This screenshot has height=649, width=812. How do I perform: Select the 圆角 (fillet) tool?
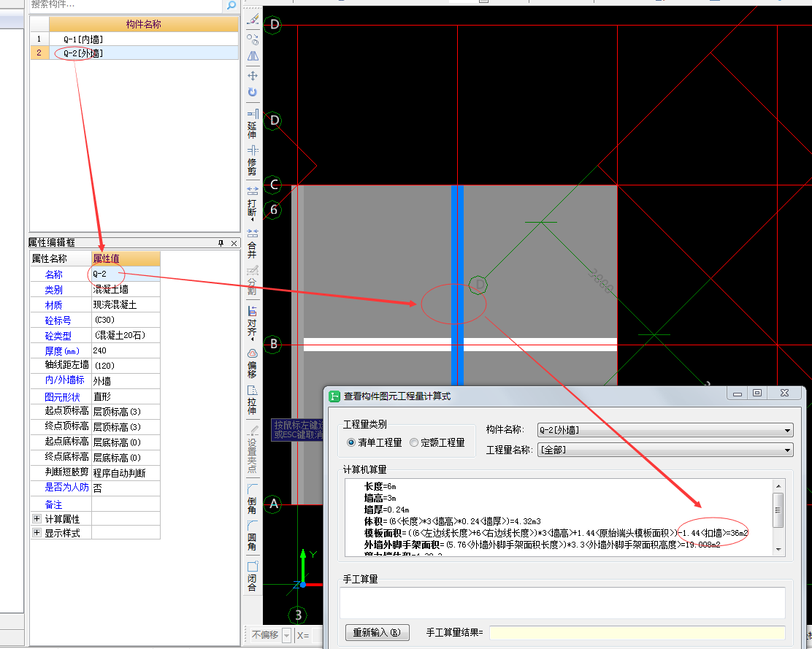(x=252, y=535)
